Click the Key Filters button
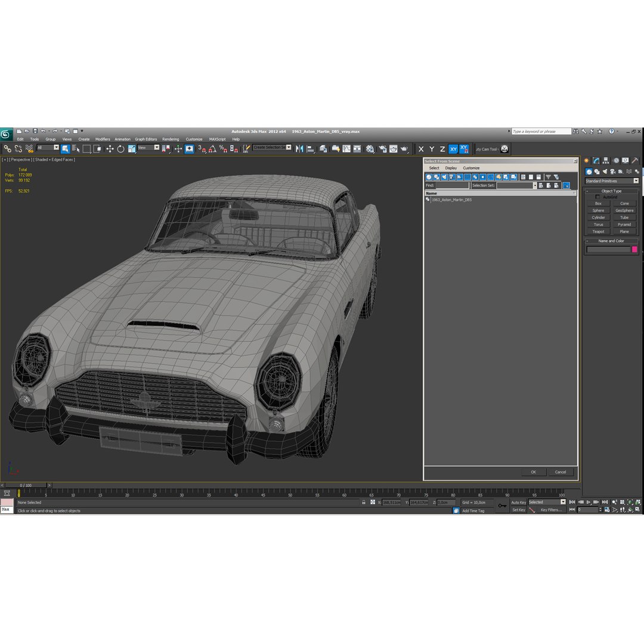The height and width of the screenshot is (644, 644). pos(551,510)
